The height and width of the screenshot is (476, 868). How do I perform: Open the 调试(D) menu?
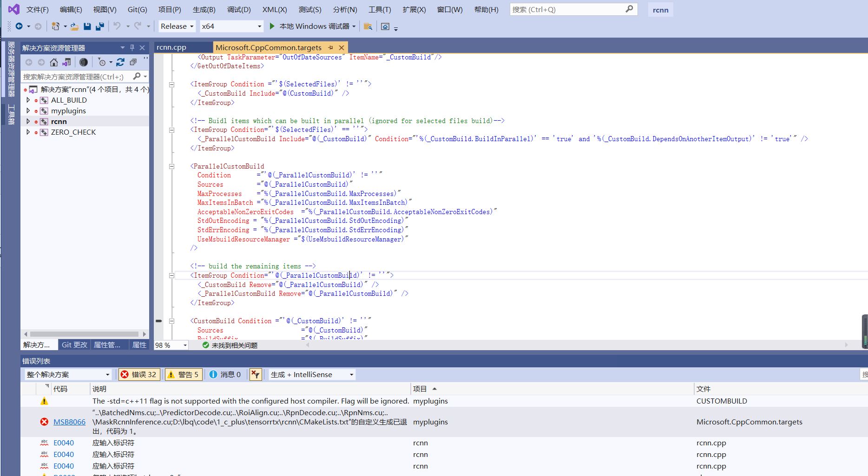tap(238, 9)
